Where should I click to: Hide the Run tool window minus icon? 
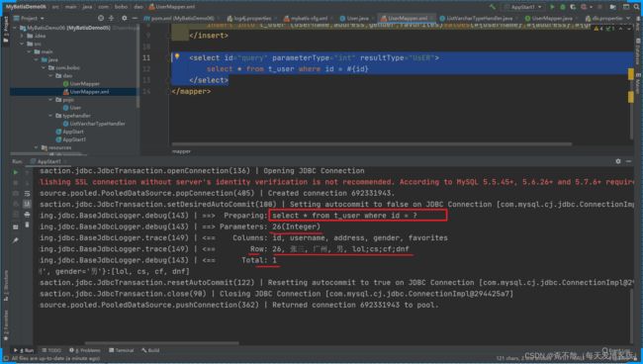[x=628, y=161]
